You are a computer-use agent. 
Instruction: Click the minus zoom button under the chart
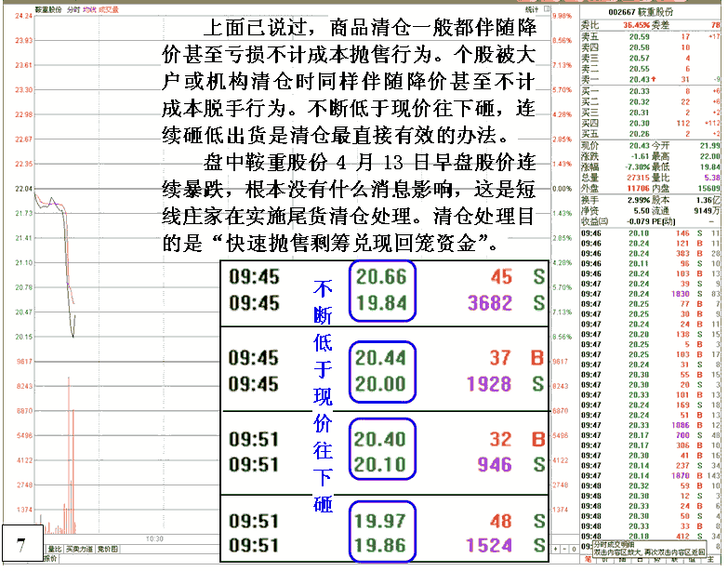564,550
